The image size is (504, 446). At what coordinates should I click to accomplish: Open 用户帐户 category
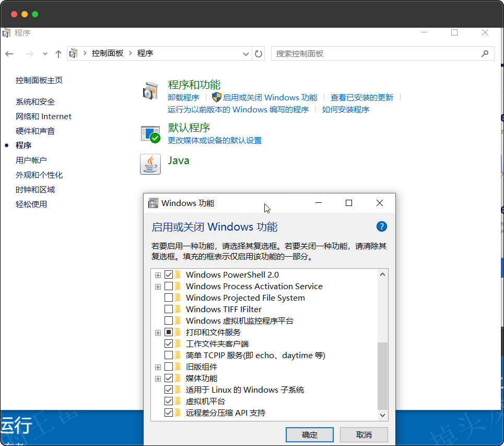(x=31, y=160)
